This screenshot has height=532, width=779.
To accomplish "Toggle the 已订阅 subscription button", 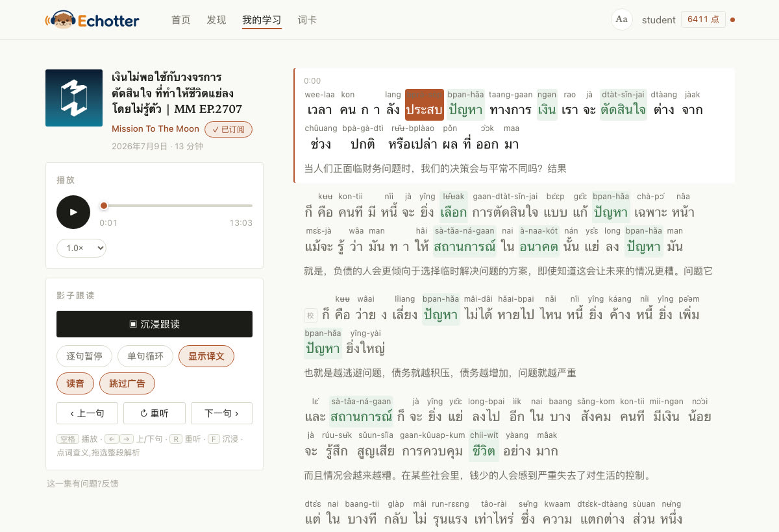I will click(x=229, y=129).
